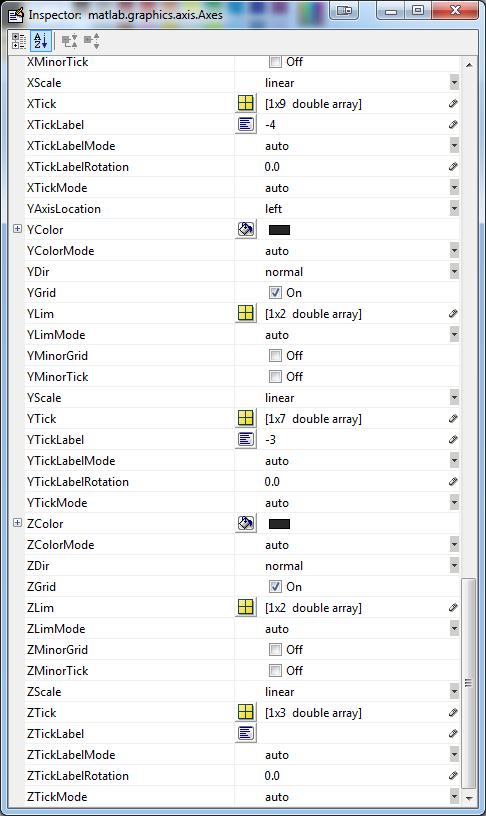Screen dimensions: 486x816
Task: Open YTickLabel text editor icon
Action: (246, 439)
